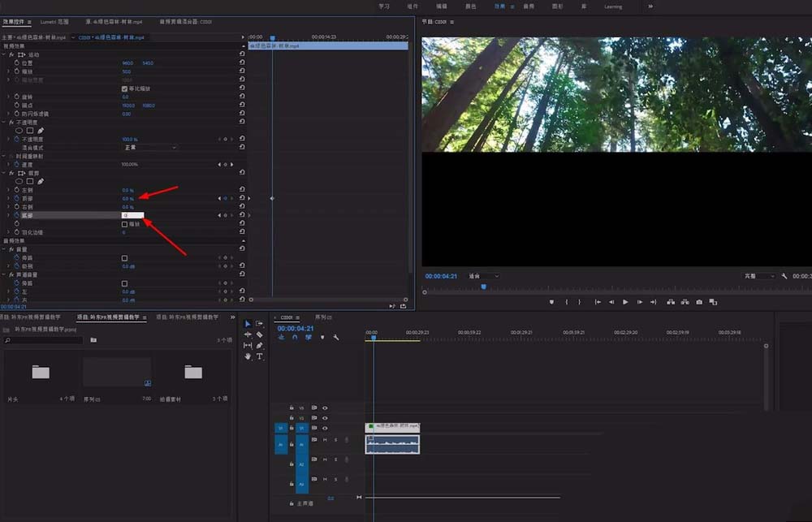The width and height of the screenshot is (812, 522).
Task: Collapse the 不透明度 Opacity effect group
Action: click(x=4, y=123)
